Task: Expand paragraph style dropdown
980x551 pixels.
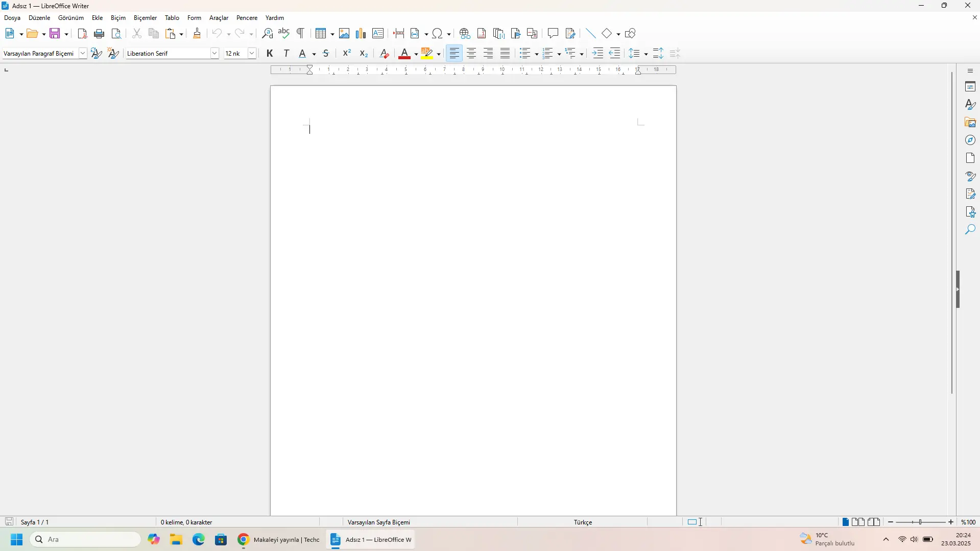Action: [x=83, y=54]
